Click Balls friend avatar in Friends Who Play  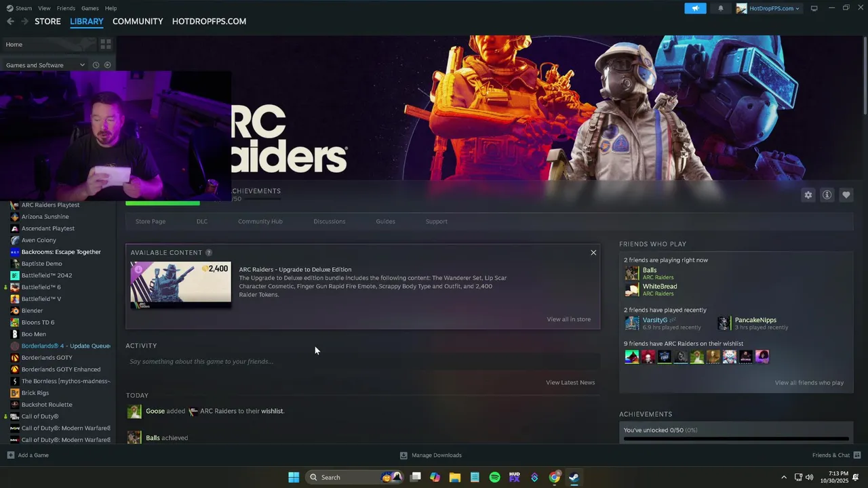(x=632, y=273)
